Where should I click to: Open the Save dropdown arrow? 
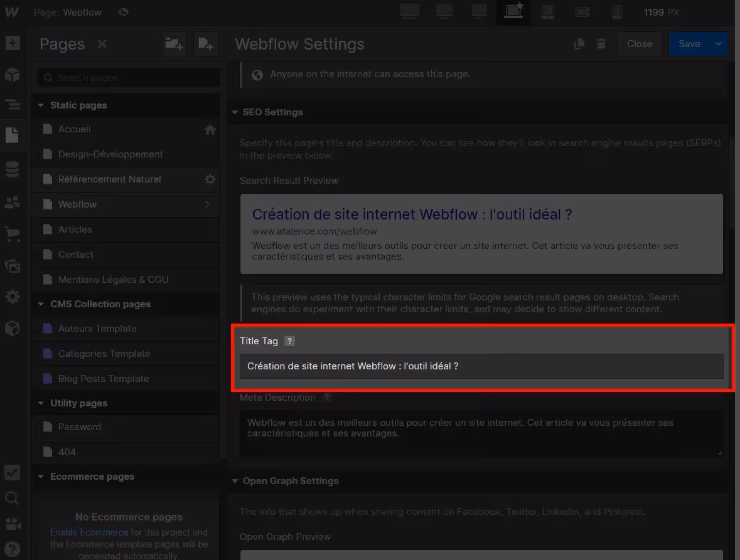pyautogui.click(x=718, y=44)
